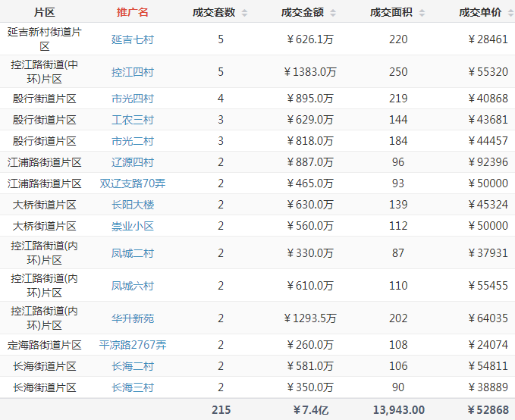The width and height of the screenshot is (515, 420).
Task: Click unit price ¥37931
Action: pos(488,253)
